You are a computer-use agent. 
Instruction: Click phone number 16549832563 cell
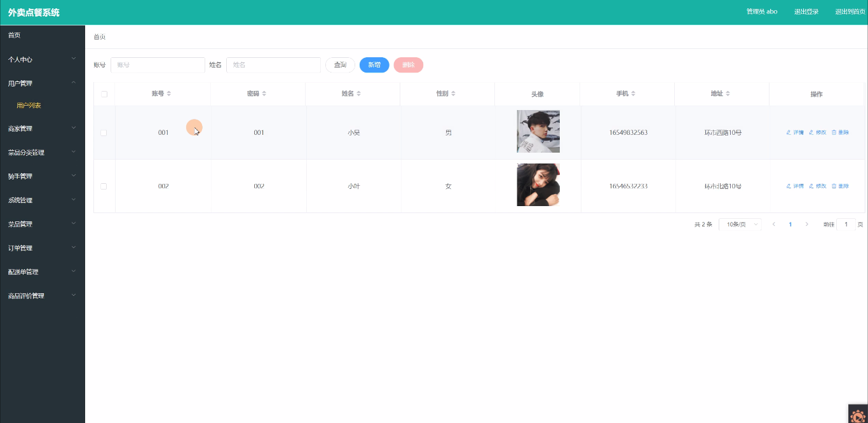tap(628, 133)
